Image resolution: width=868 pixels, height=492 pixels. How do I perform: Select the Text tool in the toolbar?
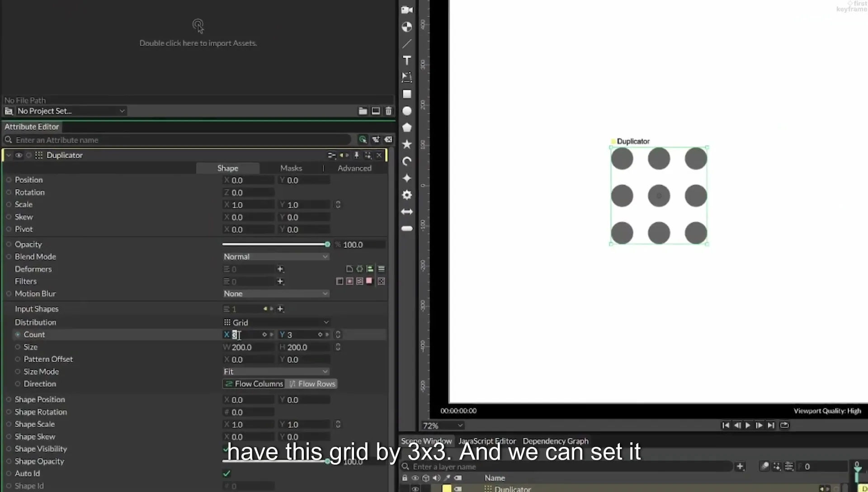(407, 61)
